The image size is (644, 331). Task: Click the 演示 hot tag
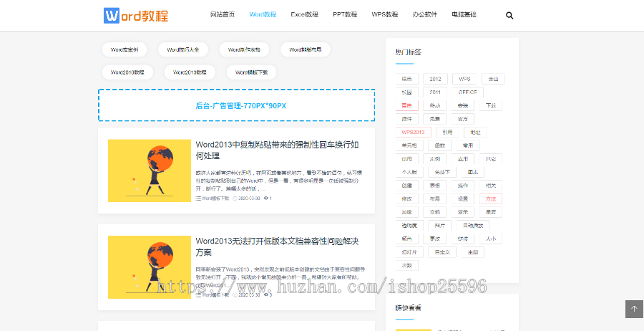pyautogui.click(x=462, y=212)
